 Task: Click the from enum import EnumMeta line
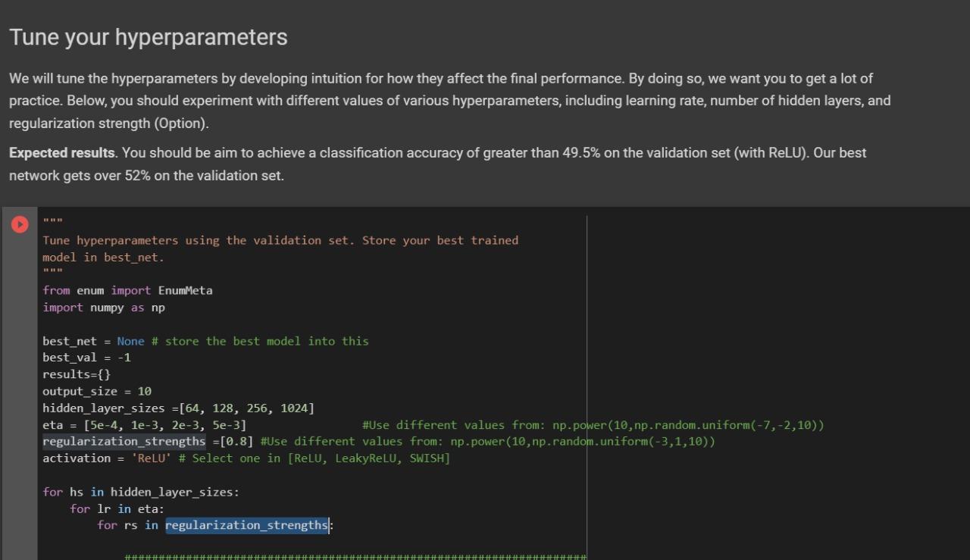[127, 290]
